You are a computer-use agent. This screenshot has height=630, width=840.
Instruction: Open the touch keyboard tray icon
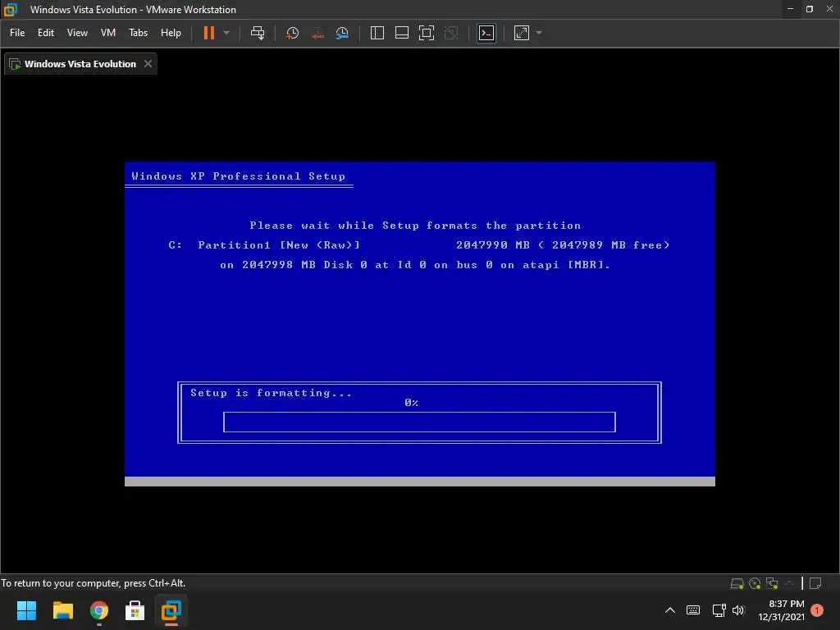pos(692,610)
